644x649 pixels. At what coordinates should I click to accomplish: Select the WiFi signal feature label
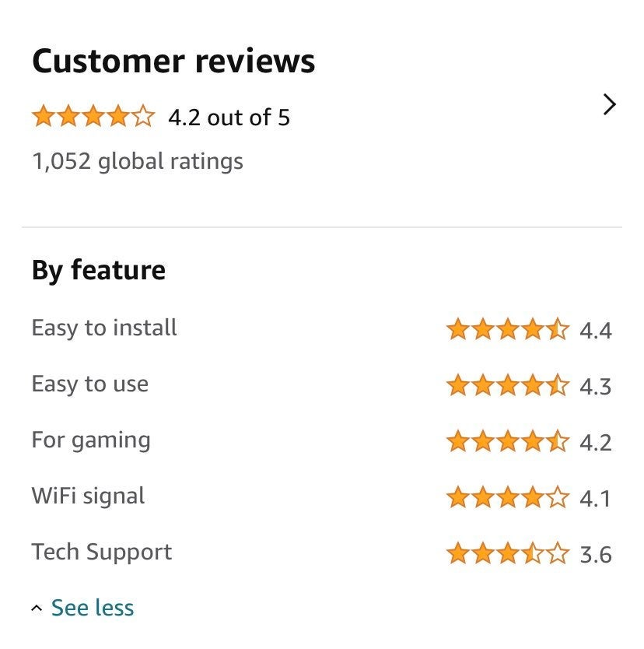[88, 496]
